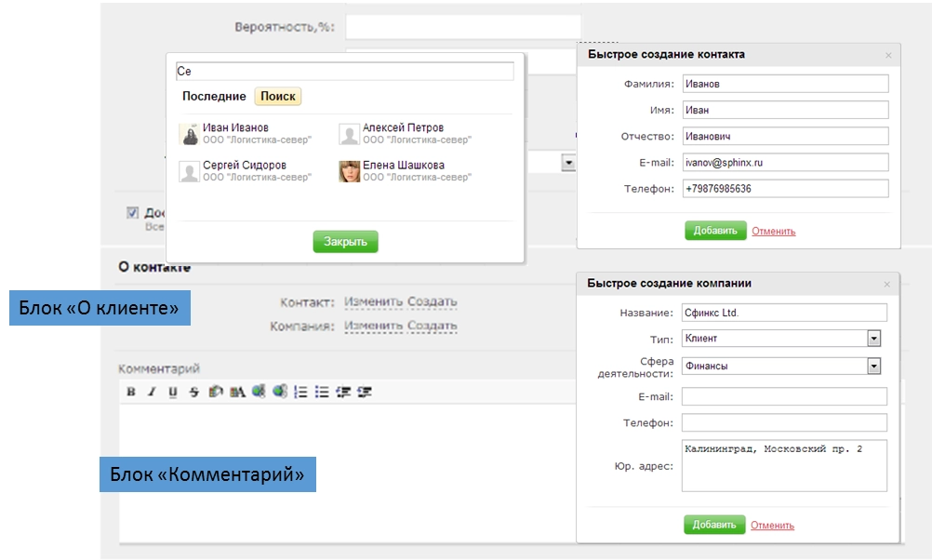This screenshot has height=560, width=932.
Task: Open the Тип dropdown showing Клиент
Action: click(x=873, y=339)
